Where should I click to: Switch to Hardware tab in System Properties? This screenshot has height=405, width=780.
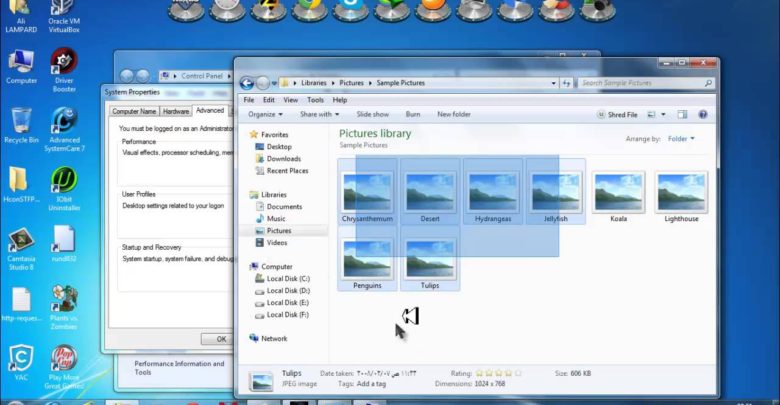(176, 111)
